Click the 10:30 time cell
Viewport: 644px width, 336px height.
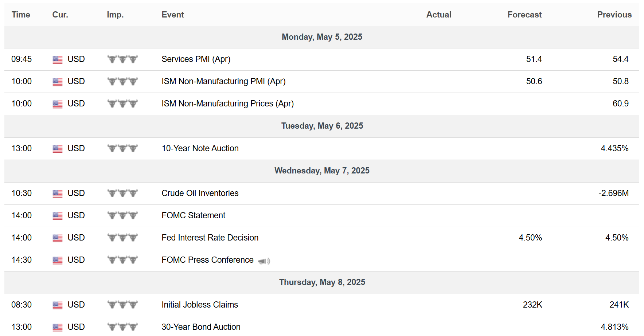click(22, 193)
